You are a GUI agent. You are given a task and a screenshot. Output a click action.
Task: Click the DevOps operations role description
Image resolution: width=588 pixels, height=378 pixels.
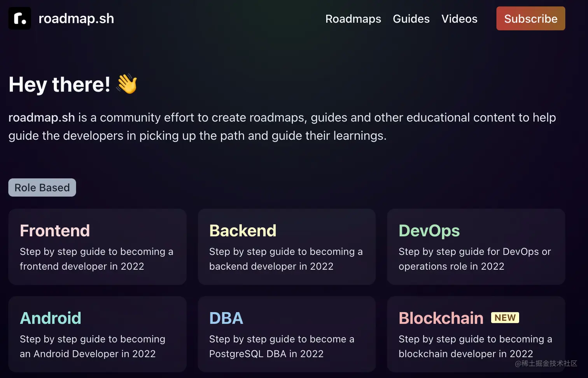[x=474, y=259]
